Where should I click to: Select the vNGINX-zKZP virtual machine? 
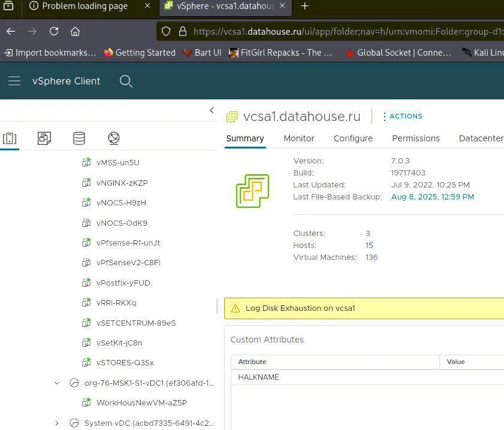[x=122, y=183]
